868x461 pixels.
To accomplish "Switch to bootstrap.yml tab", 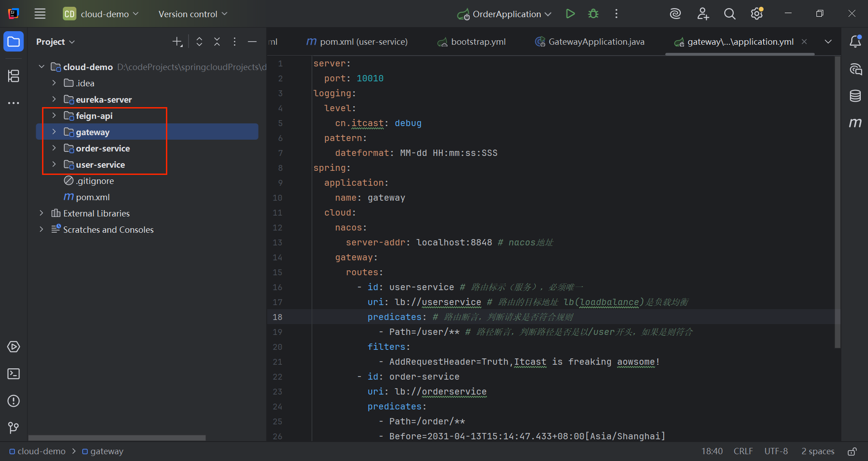I will (x=472, y=42).
